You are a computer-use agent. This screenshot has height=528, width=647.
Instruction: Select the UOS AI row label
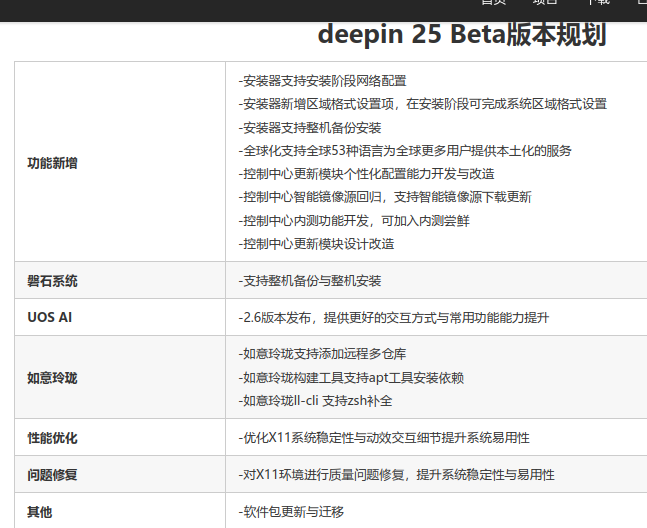click(x=50, y=317)
